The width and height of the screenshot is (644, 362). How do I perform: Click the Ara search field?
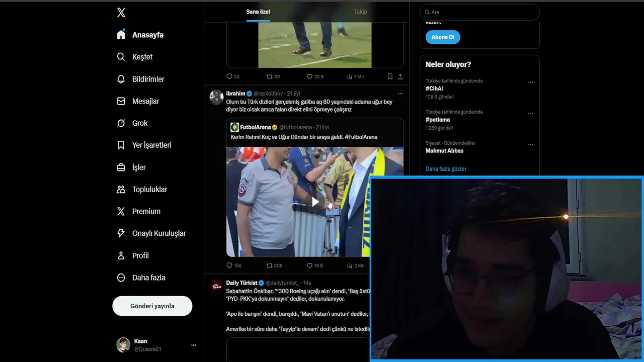479,12
